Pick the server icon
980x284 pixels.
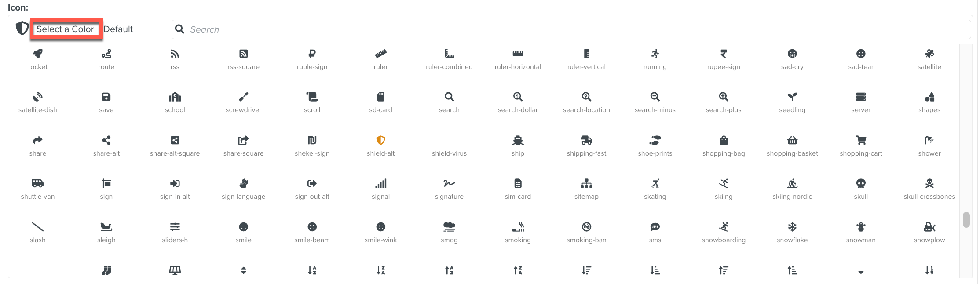(x=861, y=97)
